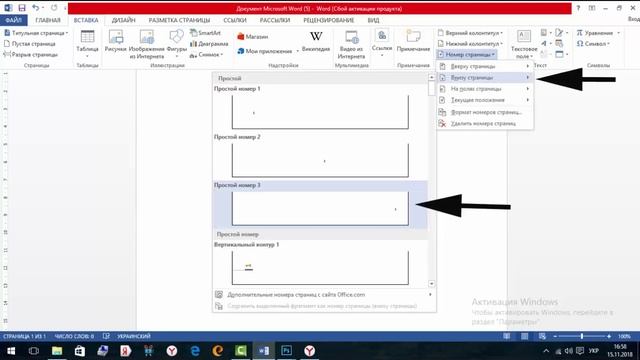This screenshot has height=360, width=640.
Task: Insert online image via Изображения из Интернета
Action: coord(147,44)
